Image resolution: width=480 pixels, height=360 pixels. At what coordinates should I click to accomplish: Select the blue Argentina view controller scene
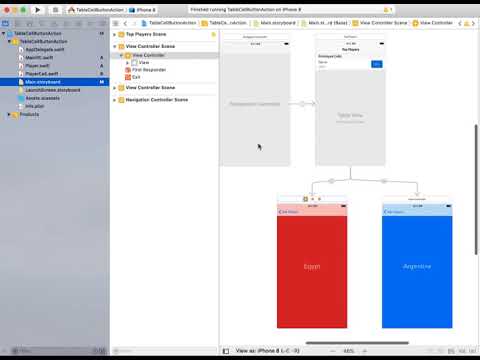tap(417, 266)
